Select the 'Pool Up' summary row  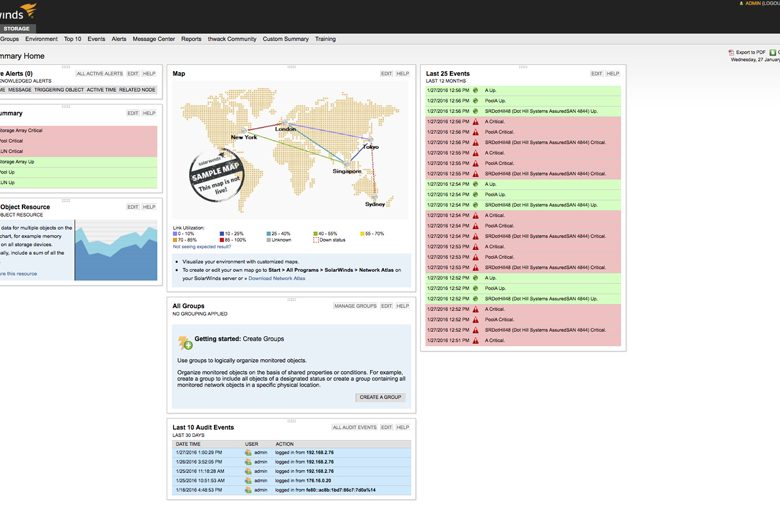78,172
